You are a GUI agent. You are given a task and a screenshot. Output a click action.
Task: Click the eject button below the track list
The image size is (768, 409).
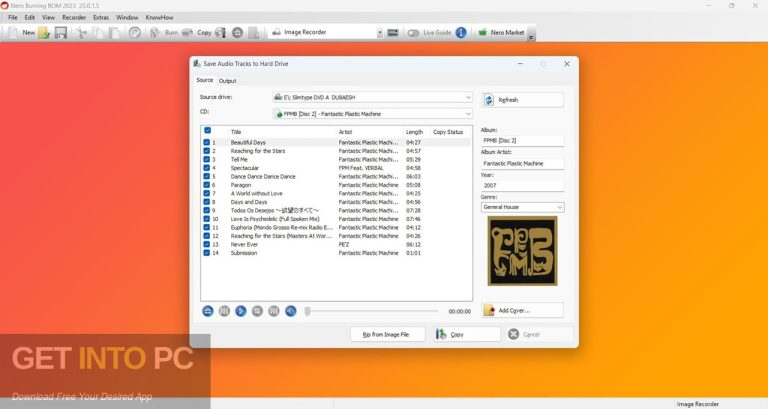click(208, 311)
